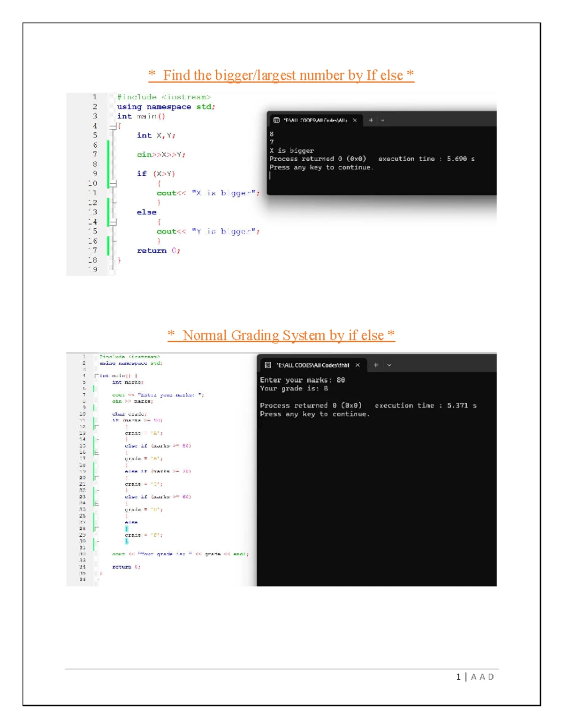Click the cout "Your grade is:" line in the grading code
The width and height of the screenshot is (563, 728).
[180, 554]
